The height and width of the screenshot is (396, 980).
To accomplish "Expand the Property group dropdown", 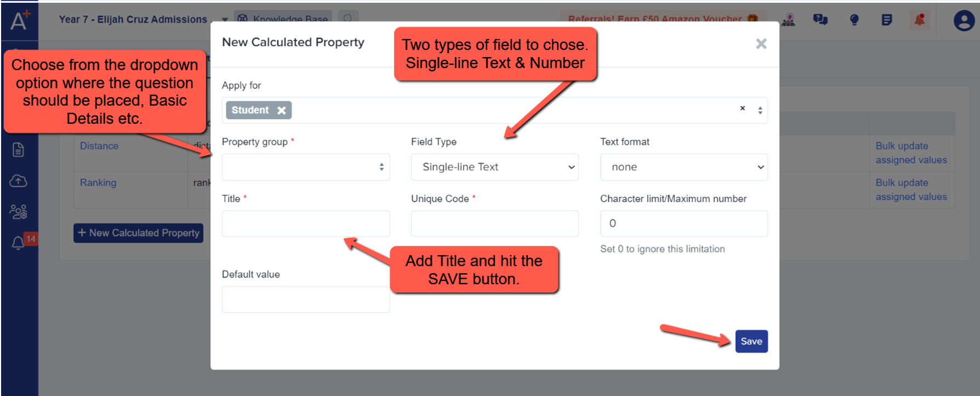I will coord(306,167).
